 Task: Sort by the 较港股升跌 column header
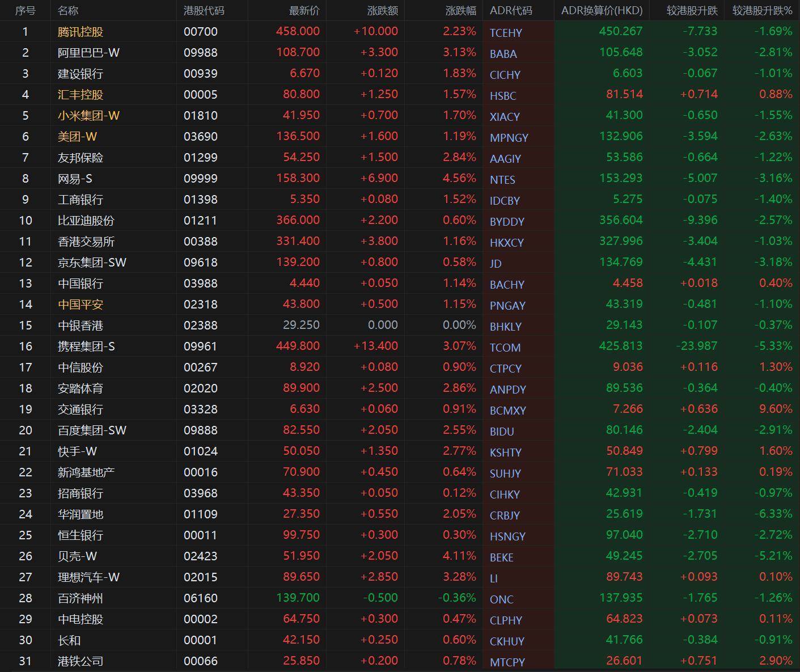pyautogui.click(x=692, y=11)
